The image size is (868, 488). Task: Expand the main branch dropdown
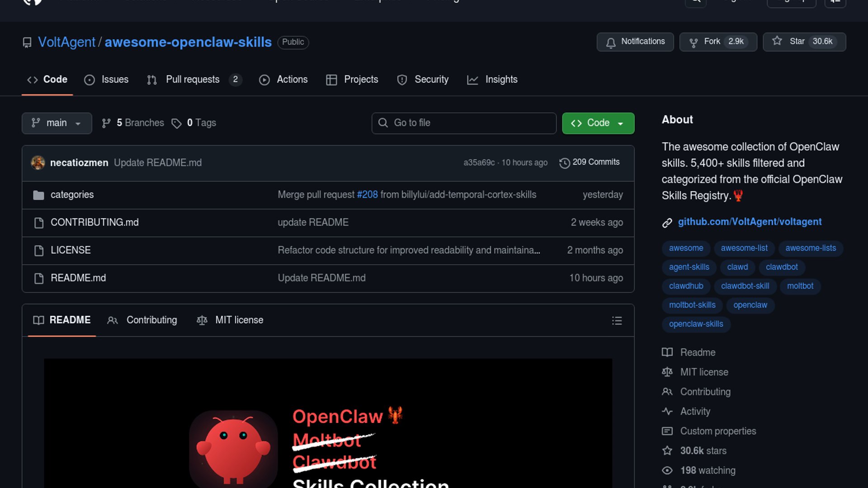pos(57,123)
